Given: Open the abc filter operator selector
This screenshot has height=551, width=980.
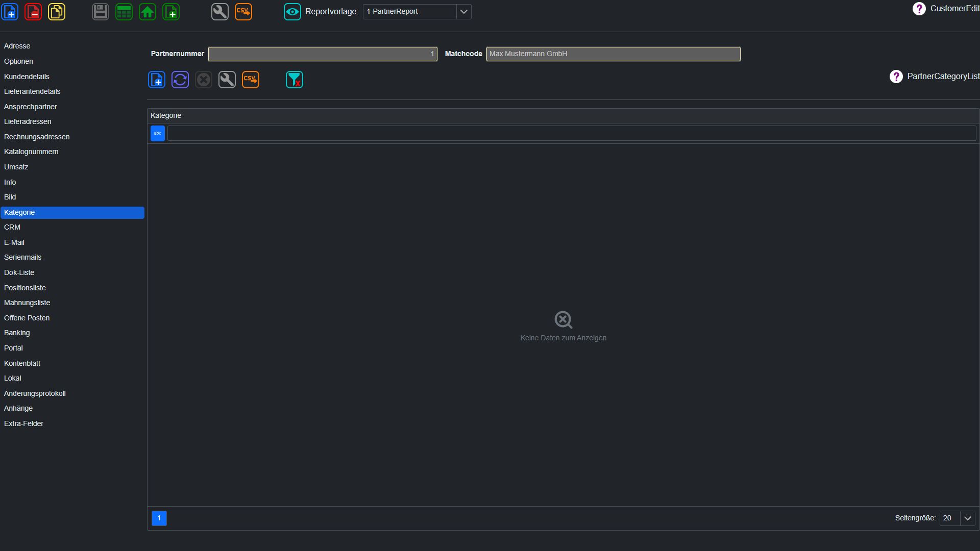Looking at the screenshot, I should [x=158, y=133].
